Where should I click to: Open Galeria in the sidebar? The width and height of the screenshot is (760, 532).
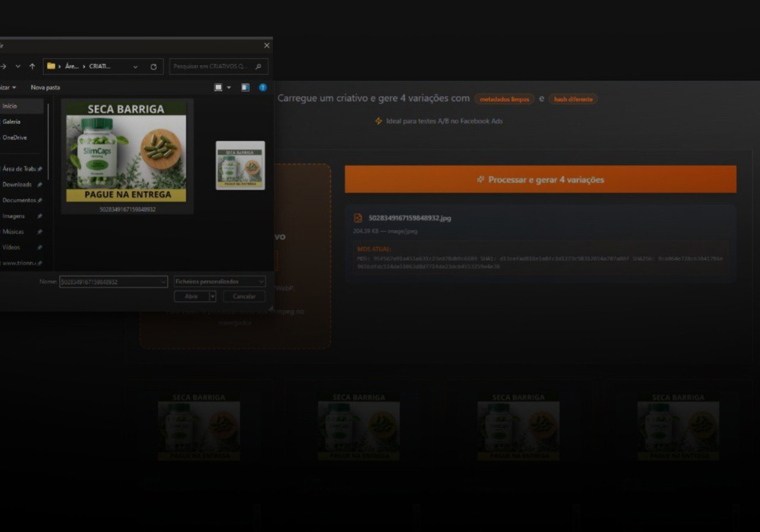pos(11,122)
